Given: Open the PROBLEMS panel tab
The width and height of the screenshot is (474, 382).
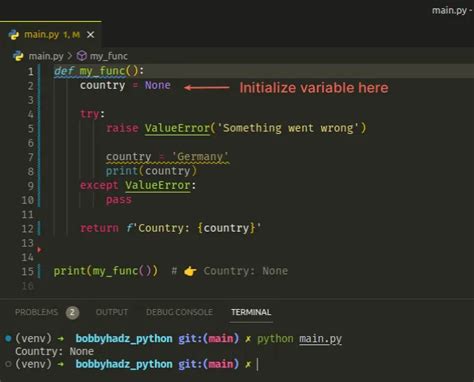Looking at the screenshot, I should (36, 312).
